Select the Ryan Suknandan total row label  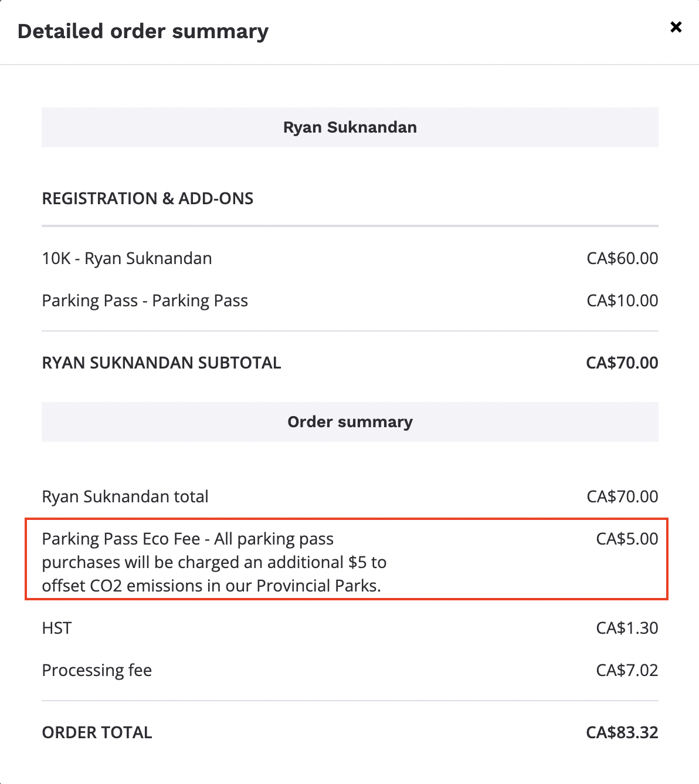click(x=125, y=496)
